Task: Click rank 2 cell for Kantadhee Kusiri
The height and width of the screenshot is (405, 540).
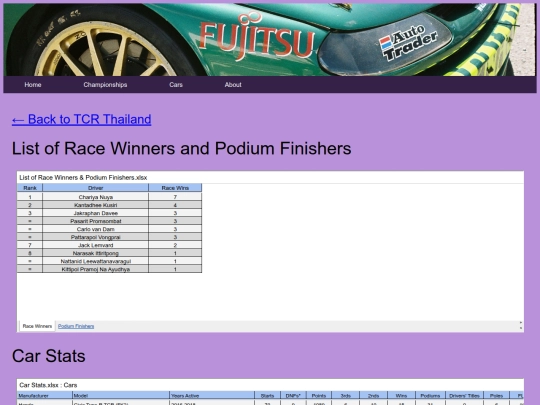Action: [30, 205]
